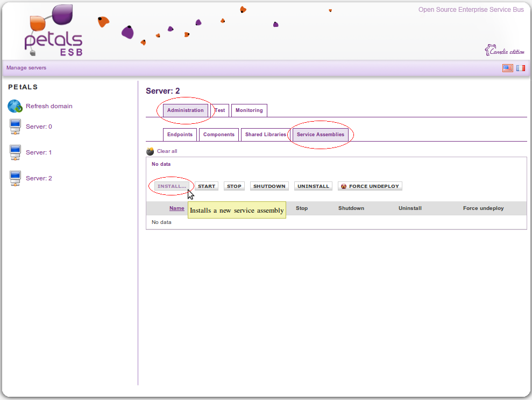Open the Administration tab

point(185,110)
